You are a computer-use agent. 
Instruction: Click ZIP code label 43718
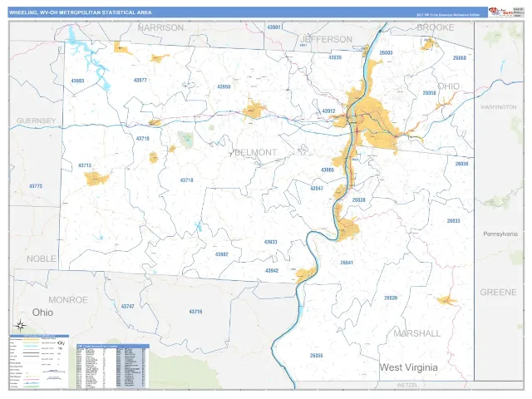point(186,180)
